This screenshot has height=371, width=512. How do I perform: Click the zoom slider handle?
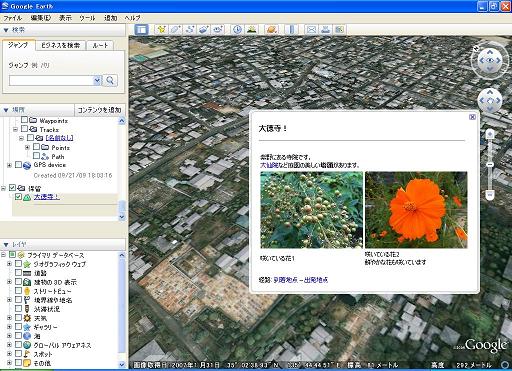point(490,165)
